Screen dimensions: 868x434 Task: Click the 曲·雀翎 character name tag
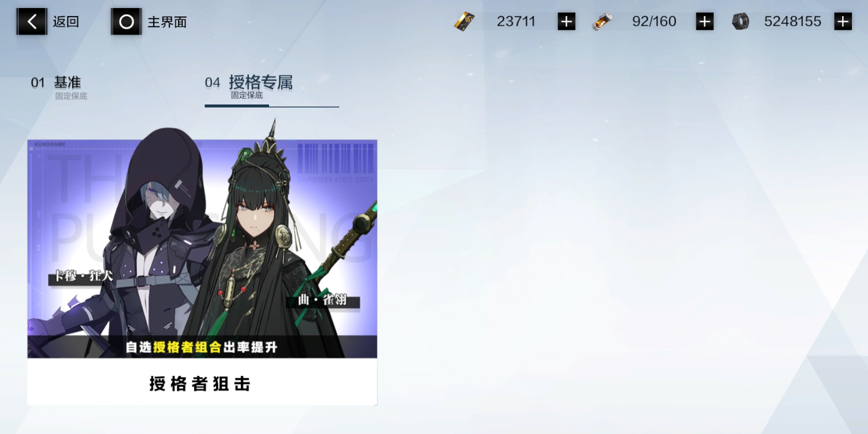coord(323,300)
